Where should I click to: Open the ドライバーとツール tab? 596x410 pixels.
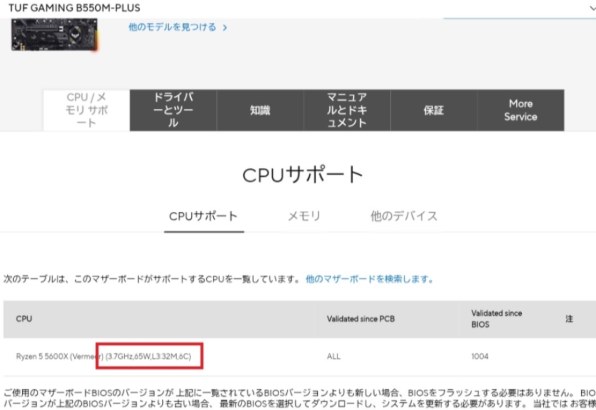(x=173, y=110)
